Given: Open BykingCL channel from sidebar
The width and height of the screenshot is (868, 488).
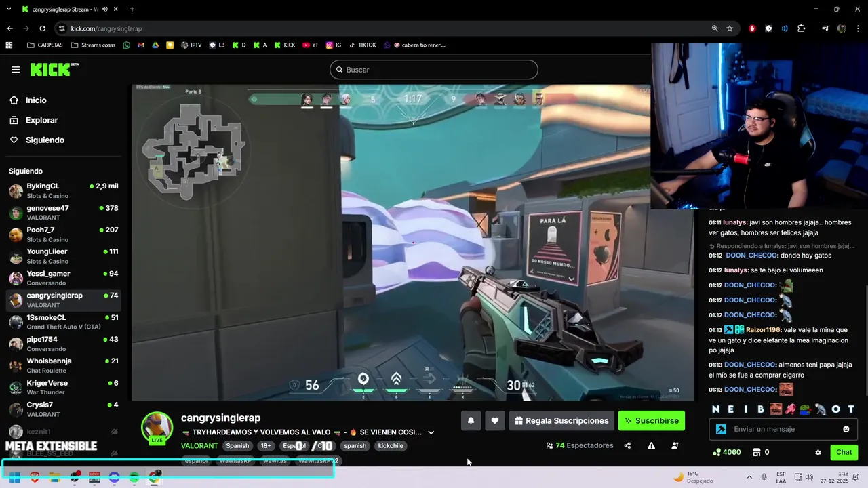Looking at the screenshot, I should [64, 190].
